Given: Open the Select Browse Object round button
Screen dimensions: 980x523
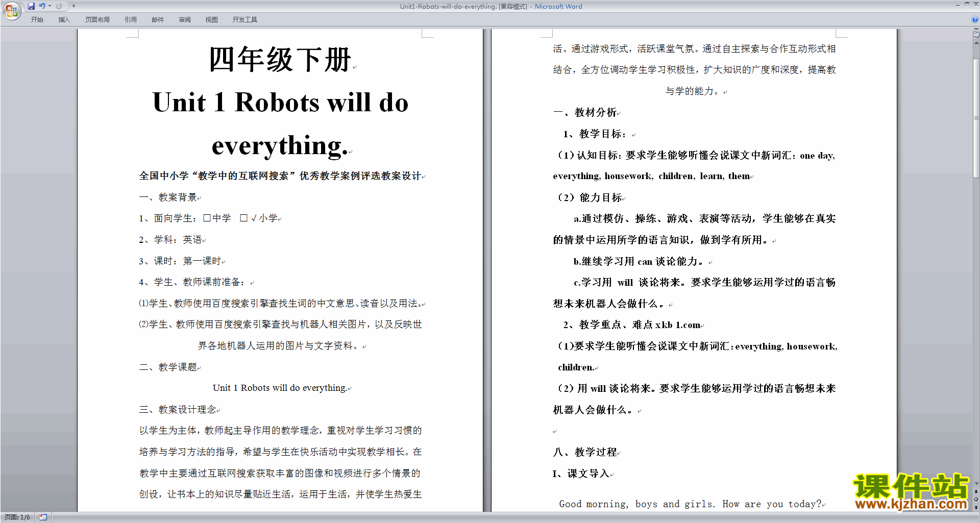Looking at the screenshot, I should [x=976, y=499].
